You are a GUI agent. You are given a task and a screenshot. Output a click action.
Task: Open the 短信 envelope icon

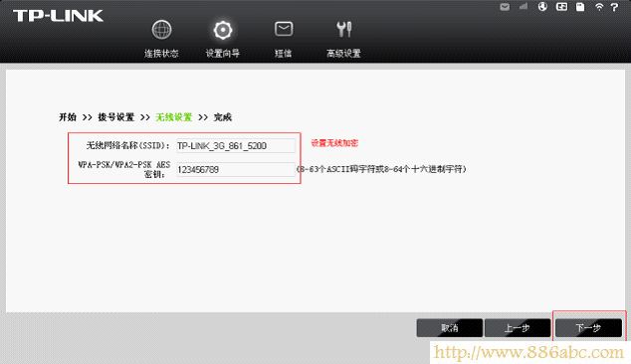pyautogui.click(x=284, y=29)
